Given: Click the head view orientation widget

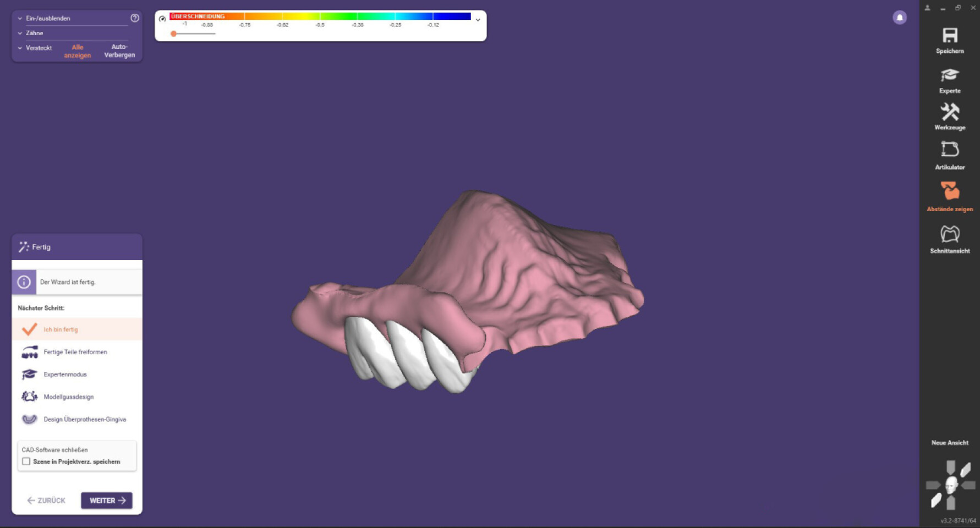Looking at the screenshot, I should click(951, 485).
